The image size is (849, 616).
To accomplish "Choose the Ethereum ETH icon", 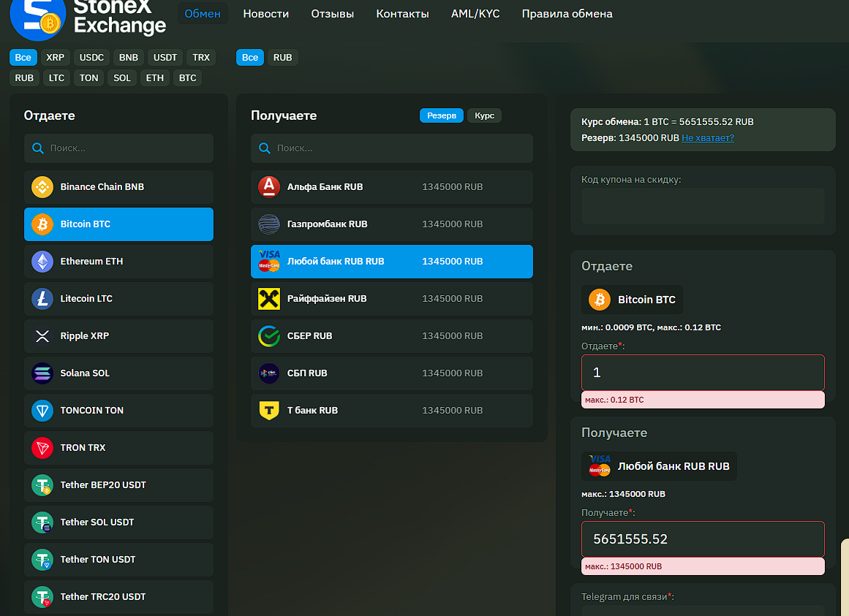I will tap(42, 262).
